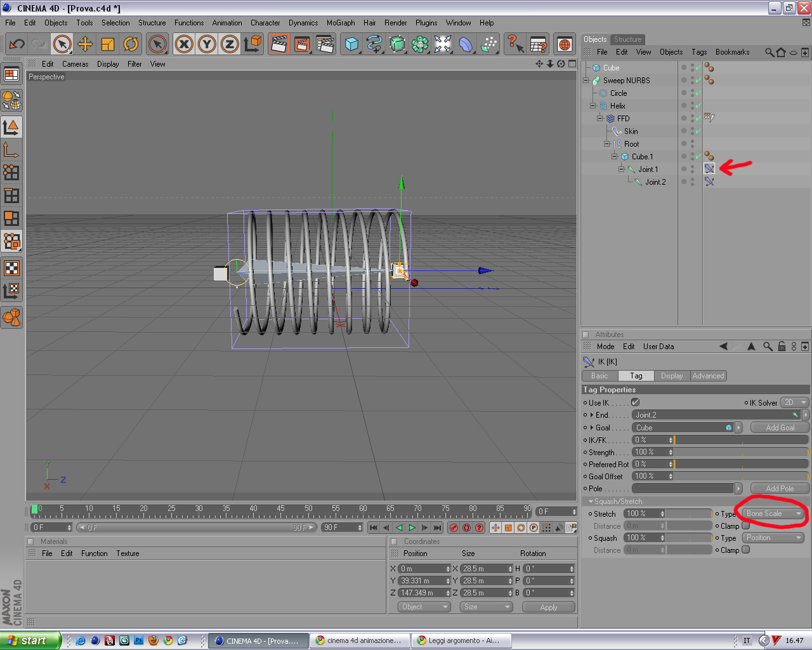Click the IK/FK slider bar
812x650 pixels.
tap(741, 440)
